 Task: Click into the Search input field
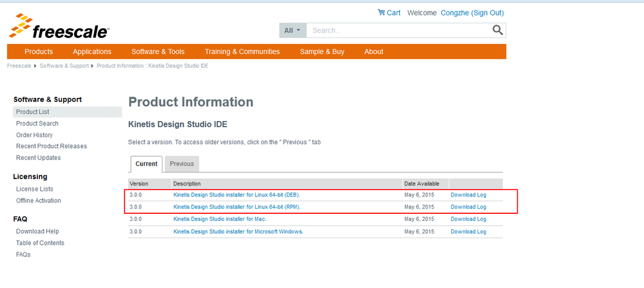pos(398,30)
